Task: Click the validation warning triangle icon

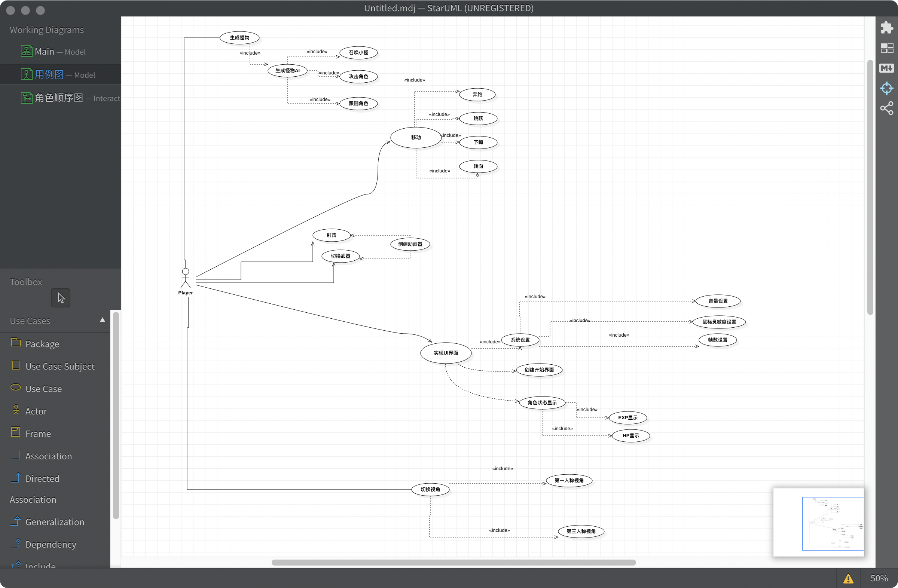Action: click(x=848, y=578)
